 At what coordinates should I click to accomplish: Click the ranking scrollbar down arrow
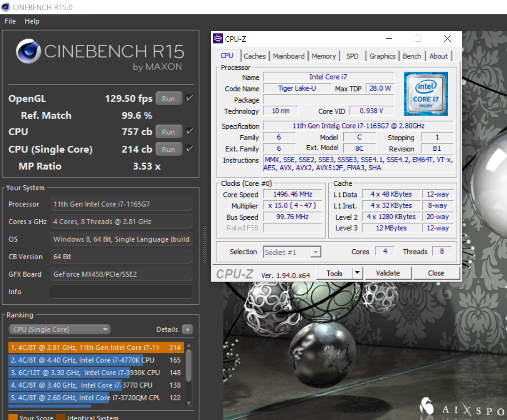coord(189,403)
